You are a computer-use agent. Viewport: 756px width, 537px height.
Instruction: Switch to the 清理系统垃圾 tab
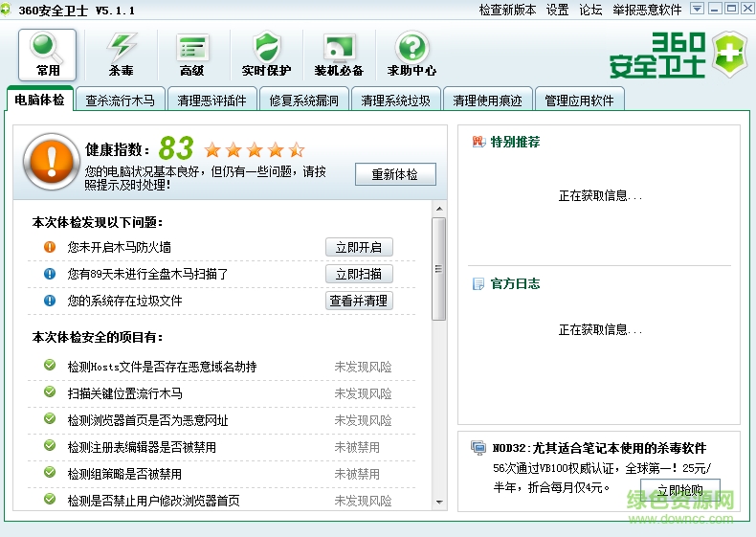tap(396, 101)
